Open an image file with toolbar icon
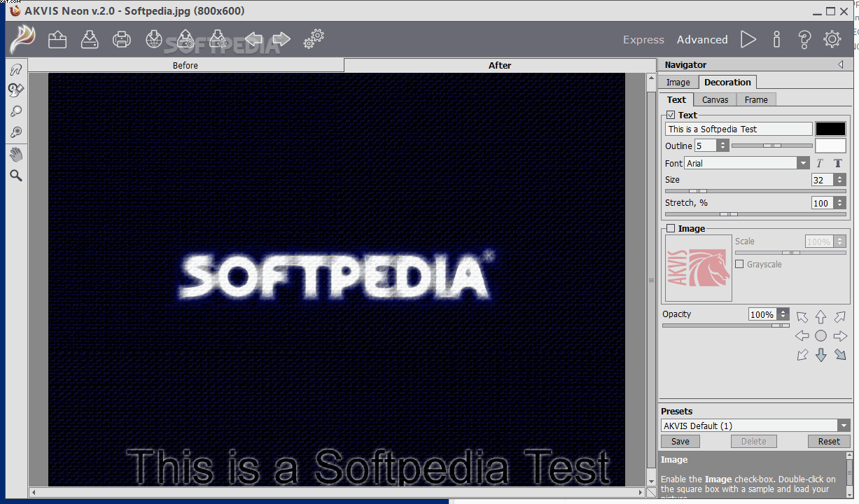Screen dimensions: 859x504 click(x=57, y=39)
